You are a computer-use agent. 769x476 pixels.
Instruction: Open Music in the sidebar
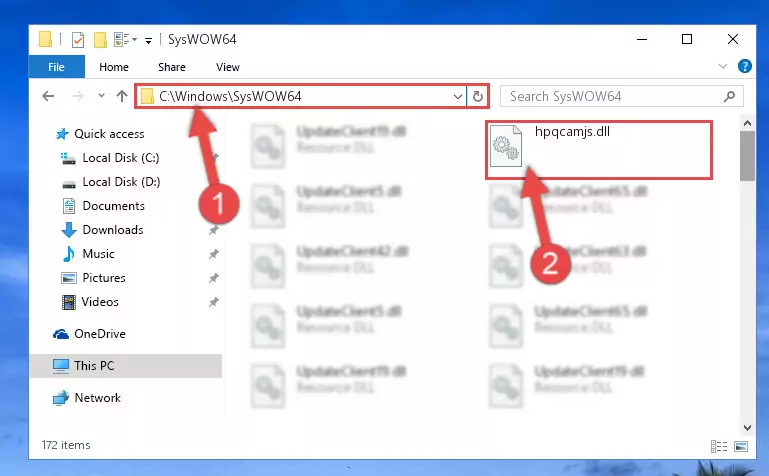[98, 254]
